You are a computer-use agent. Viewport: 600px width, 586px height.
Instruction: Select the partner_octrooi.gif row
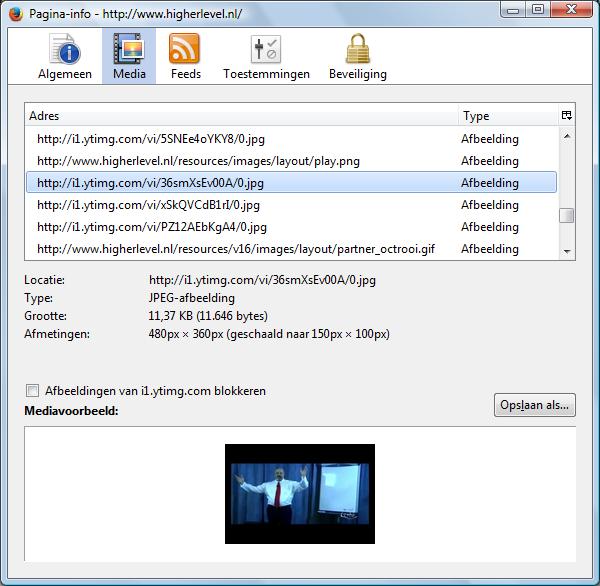click(x=292, y=249)
